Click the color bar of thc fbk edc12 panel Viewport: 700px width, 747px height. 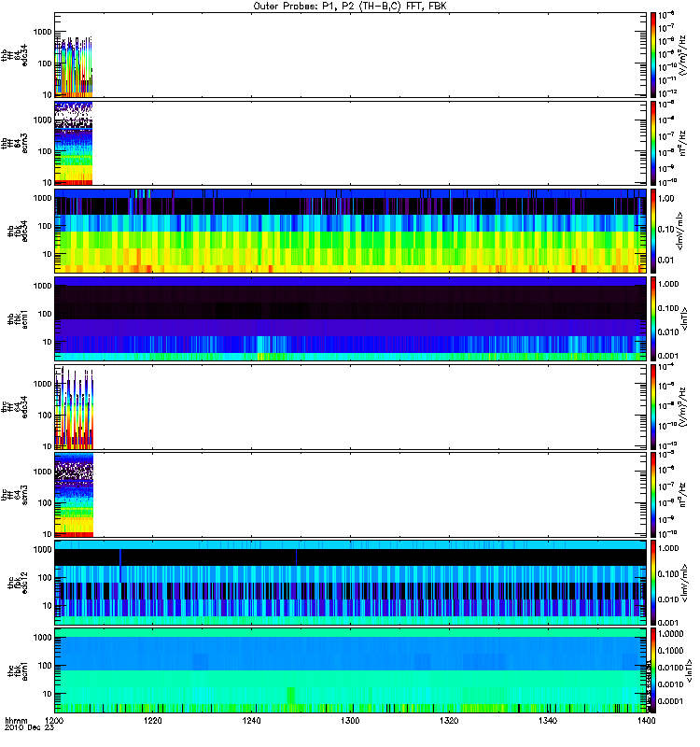click(653, 583)
